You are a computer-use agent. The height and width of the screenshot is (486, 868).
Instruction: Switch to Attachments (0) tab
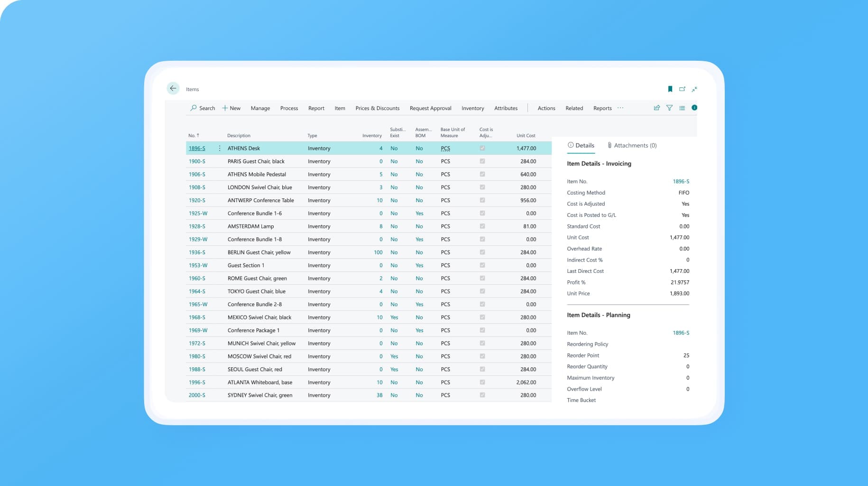[x=632, y=146]
